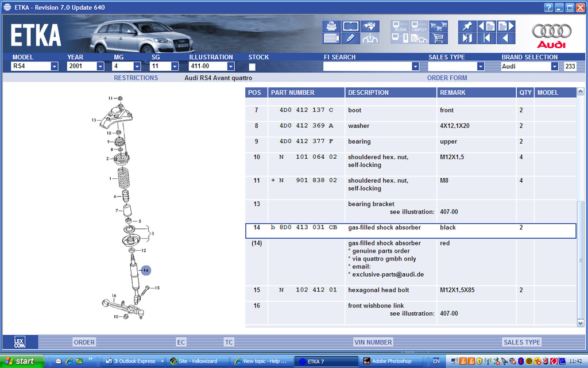The image size is (588, 368).
Task: Expand the MODEL dropdown showing RS4
Action: point(55,67)
